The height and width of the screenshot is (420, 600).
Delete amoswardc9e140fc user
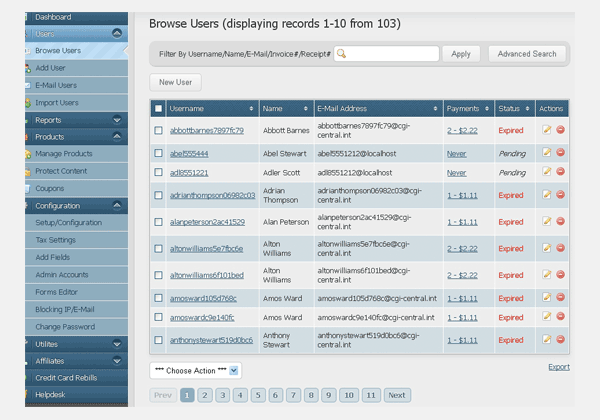click(x=561, y=316)
